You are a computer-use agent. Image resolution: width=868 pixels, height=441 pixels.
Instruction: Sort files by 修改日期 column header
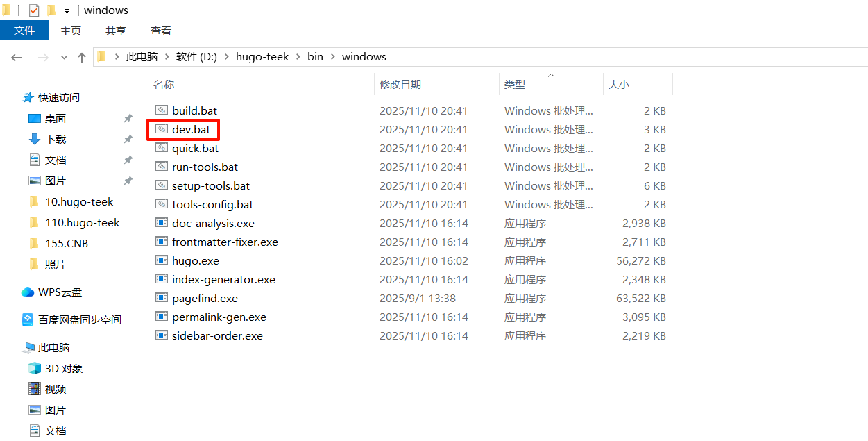(400, 84)
